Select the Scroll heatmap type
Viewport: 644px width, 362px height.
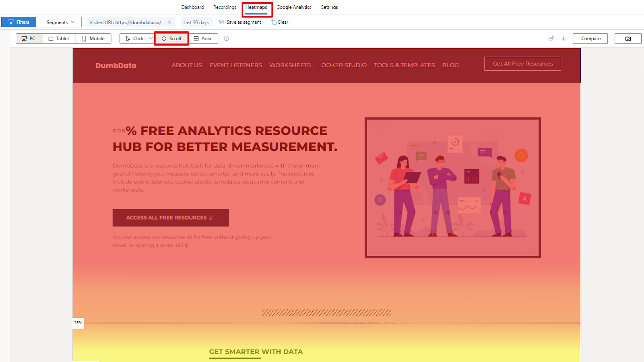pos(171,39)
